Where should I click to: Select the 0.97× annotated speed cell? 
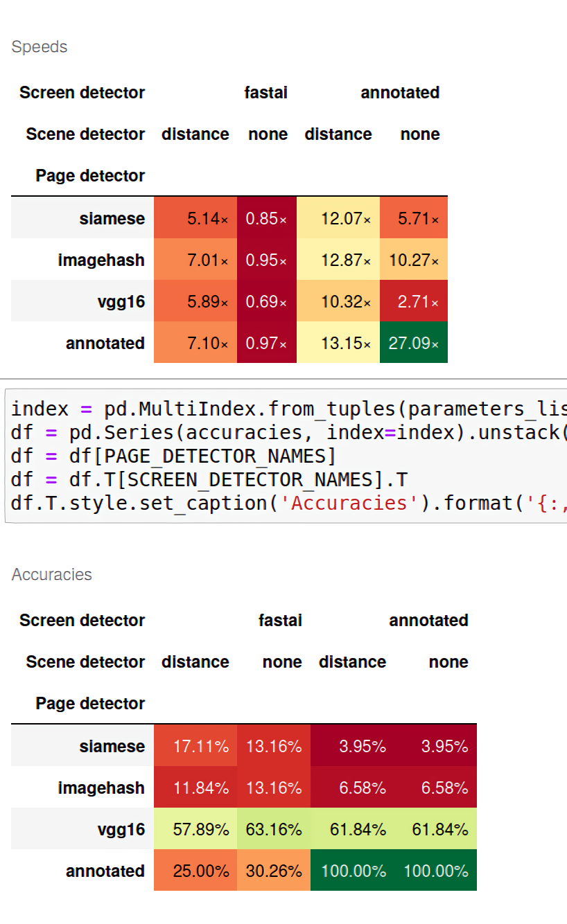click(x=267, y=342)
